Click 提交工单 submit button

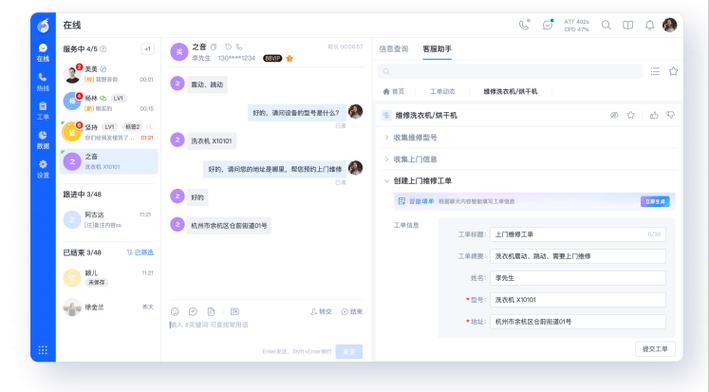pos(655,349)
